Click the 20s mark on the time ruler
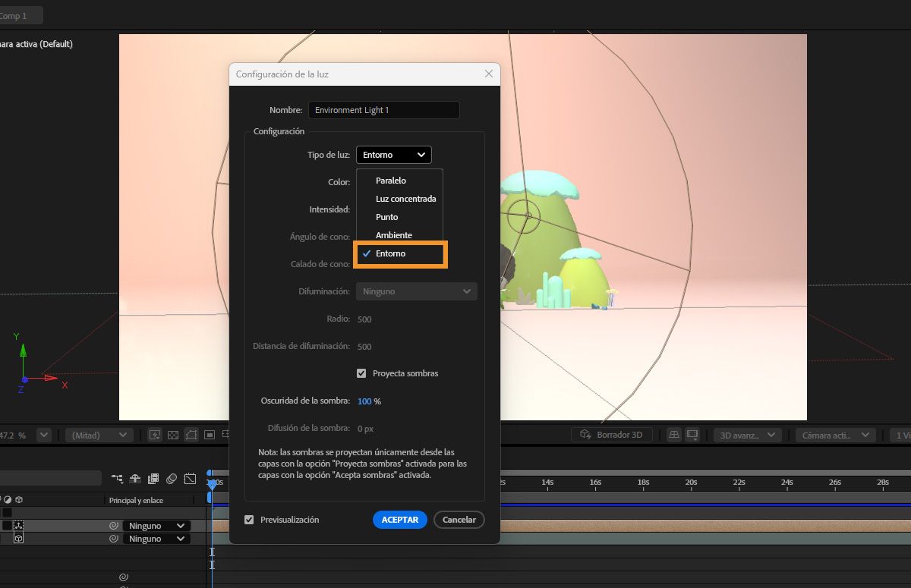The image size is (911, 588). [x=691, y=482]
